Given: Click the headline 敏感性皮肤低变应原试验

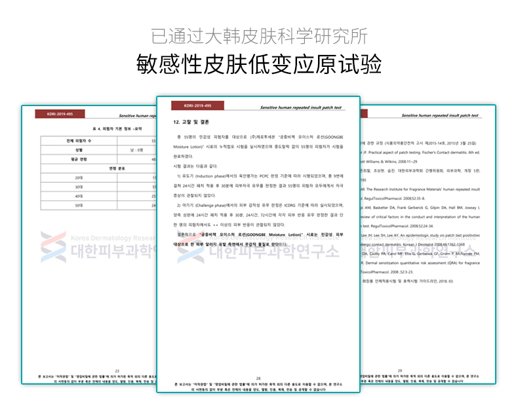Looking at the screenshot, I should tap(259, 64).
